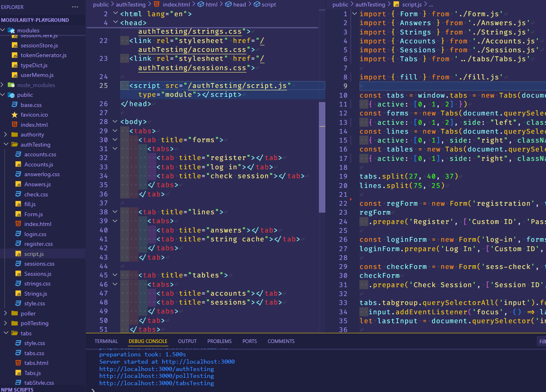Click the HTML icon of public index.html
Image resolution: width=546 pixels, height=392 pixels.
click(x=15, y=125)
